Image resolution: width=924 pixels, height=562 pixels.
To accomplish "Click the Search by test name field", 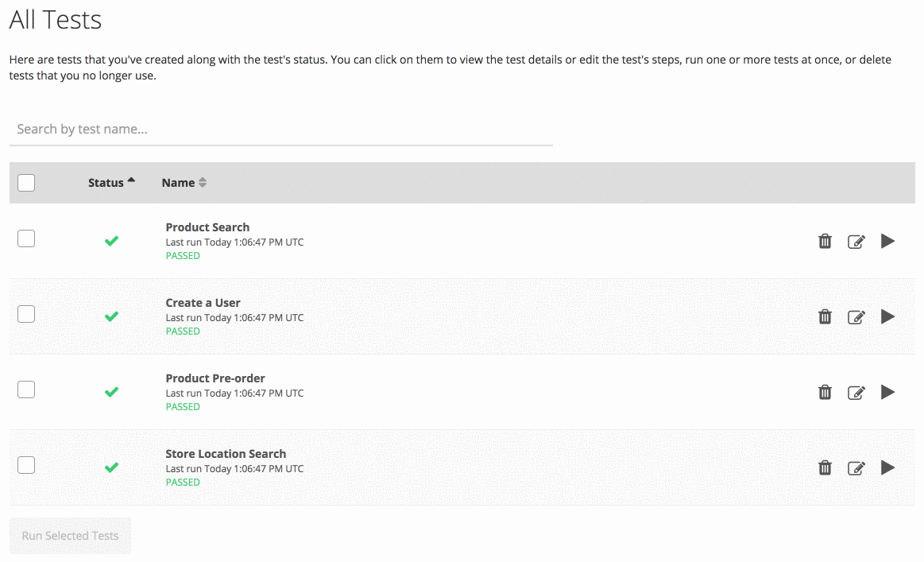I will [280, 129].
